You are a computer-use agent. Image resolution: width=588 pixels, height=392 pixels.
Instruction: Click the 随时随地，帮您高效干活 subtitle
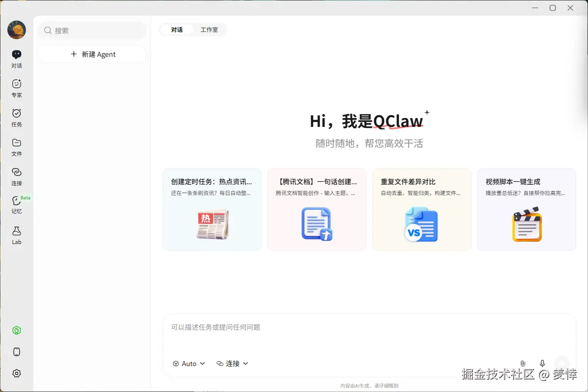coord(369,144)
